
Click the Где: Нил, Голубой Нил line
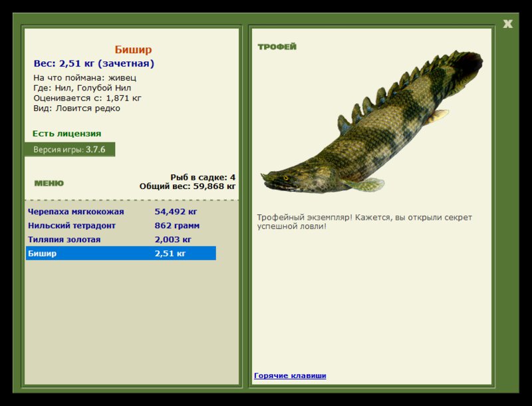[x=82, y=88]
